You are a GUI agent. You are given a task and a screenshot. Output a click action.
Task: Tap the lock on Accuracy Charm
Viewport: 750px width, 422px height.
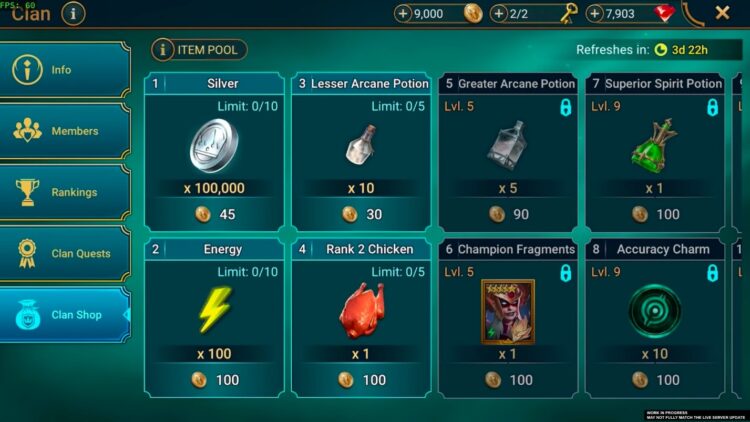point(713,273)
